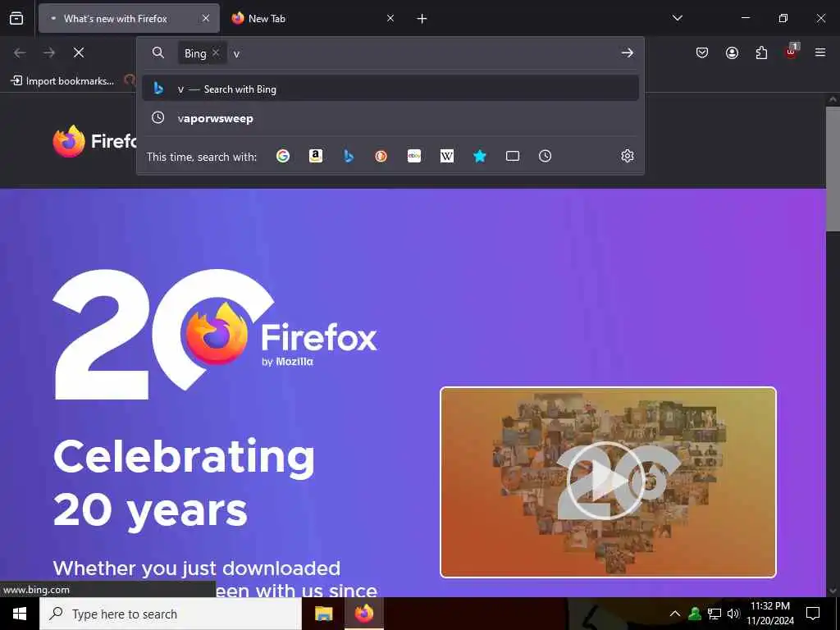
Task: Click the Windows taskbar search box
Action: tap(171, 614)
